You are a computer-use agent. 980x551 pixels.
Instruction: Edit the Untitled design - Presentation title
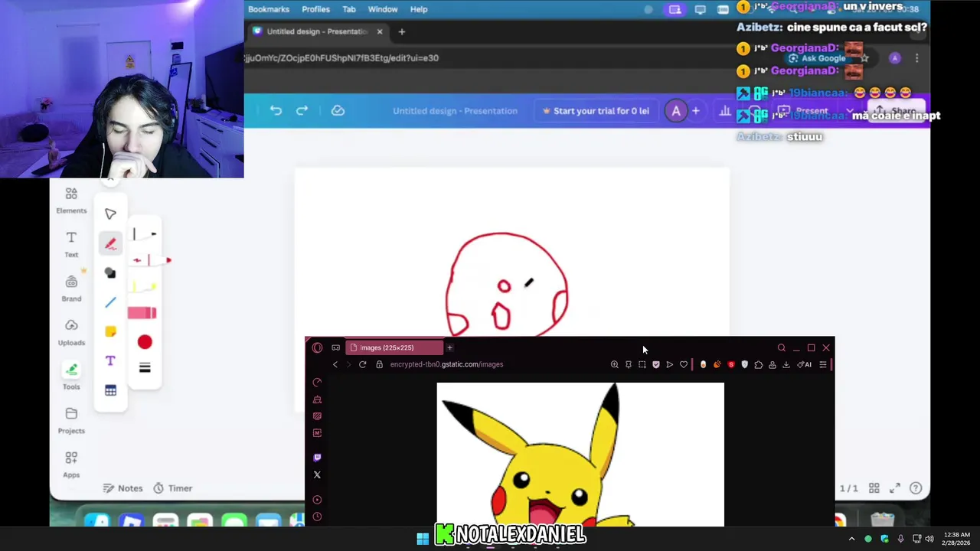tap(455, 111)
